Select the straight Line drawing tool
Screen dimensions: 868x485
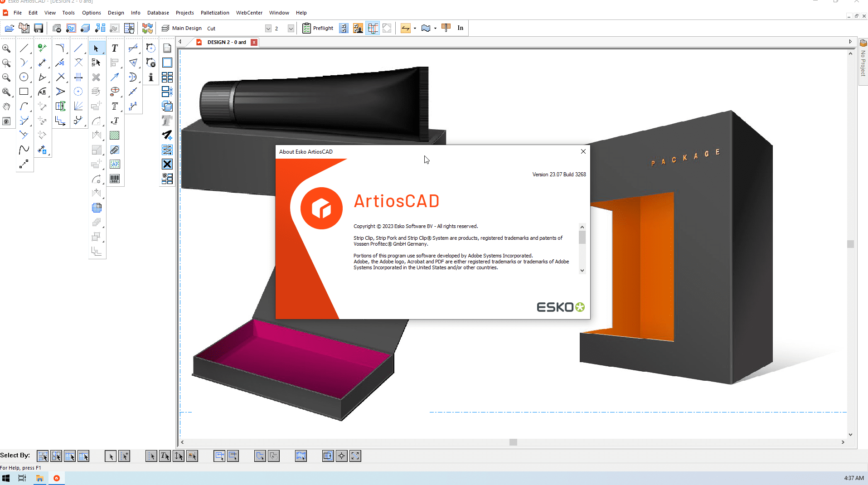(24, 48)
